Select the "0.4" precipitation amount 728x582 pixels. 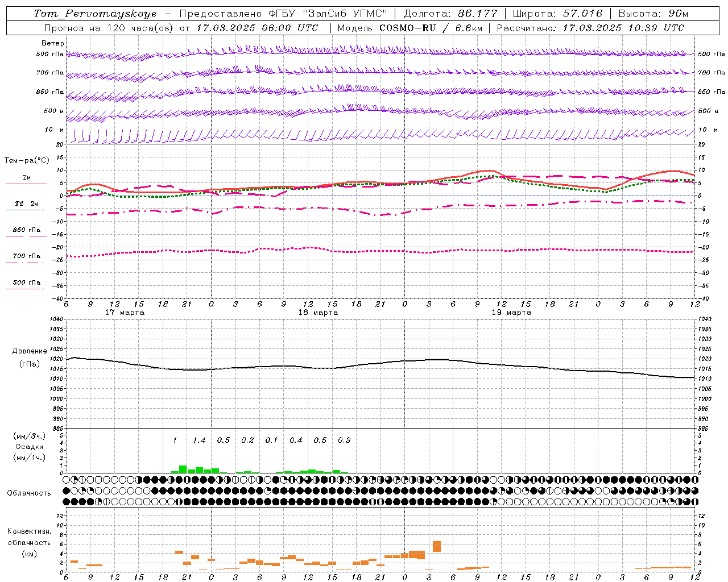[x=296, y=440]
